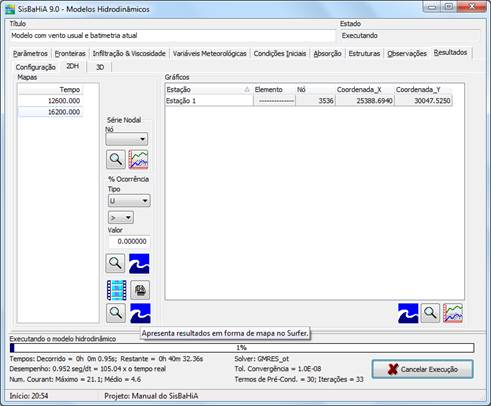This screenshot has height=406, width=491.
Task: Open the Configuração sub-tab
Action: [x=36, y=67]
